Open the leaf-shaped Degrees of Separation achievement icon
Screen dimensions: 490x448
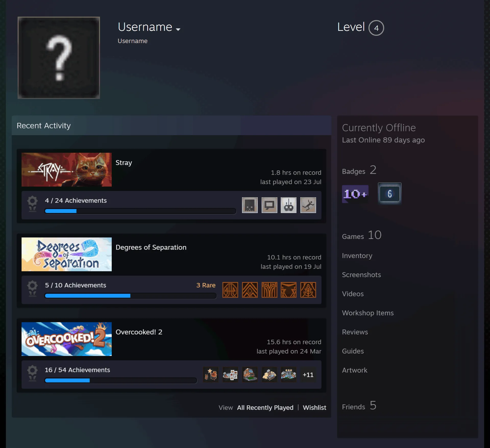tap(308, 290)
